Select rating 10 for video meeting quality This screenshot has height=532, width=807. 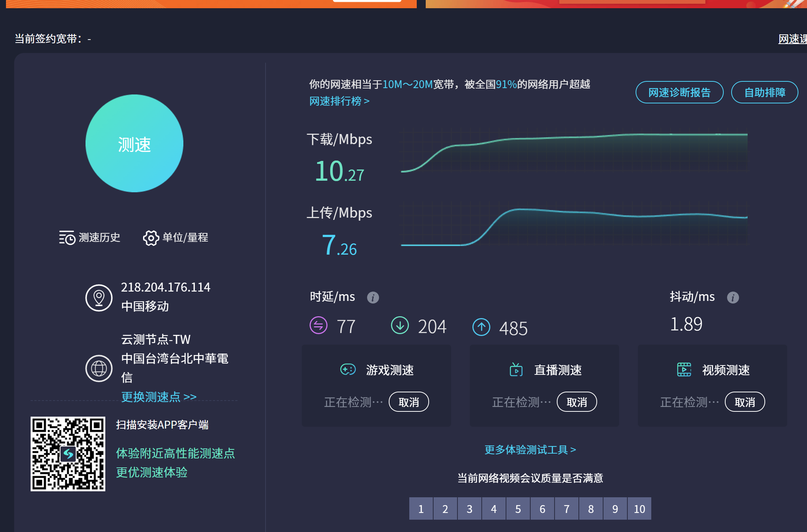tap(639, 508)
